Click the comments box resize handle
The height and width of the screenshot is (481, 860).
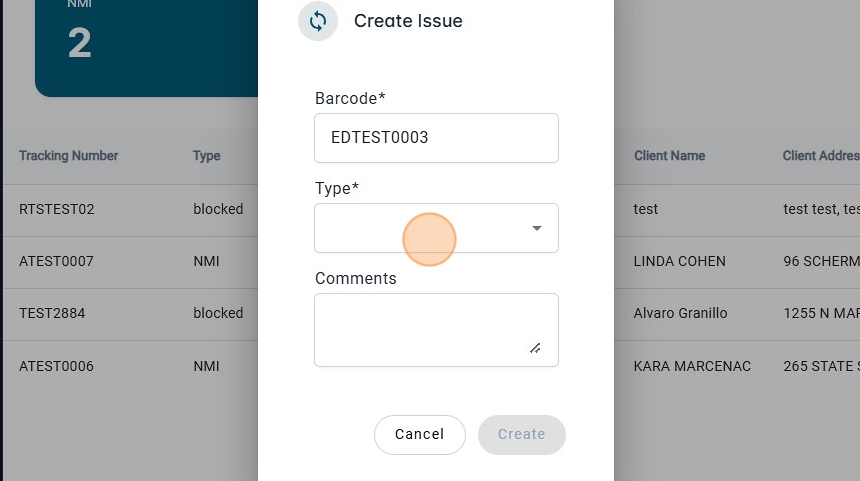[535, 348]
